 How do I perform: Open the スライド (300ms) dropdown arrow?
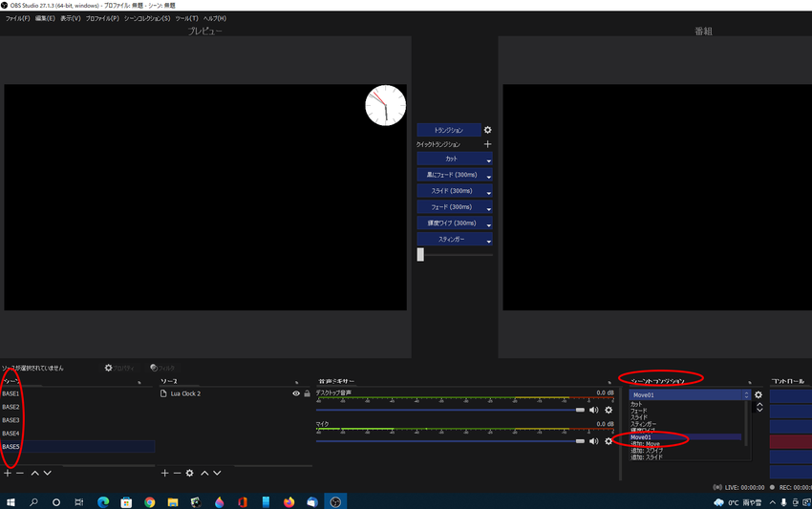[x=488, y=192]
